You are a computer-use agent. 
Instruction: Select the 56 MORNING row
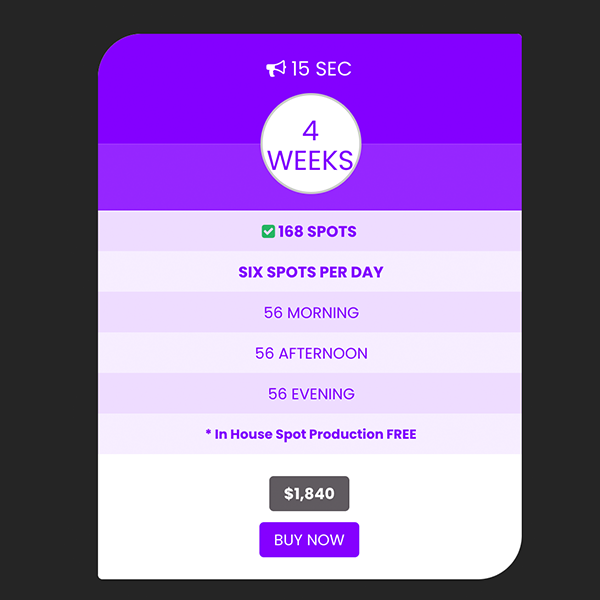point(310,313)
